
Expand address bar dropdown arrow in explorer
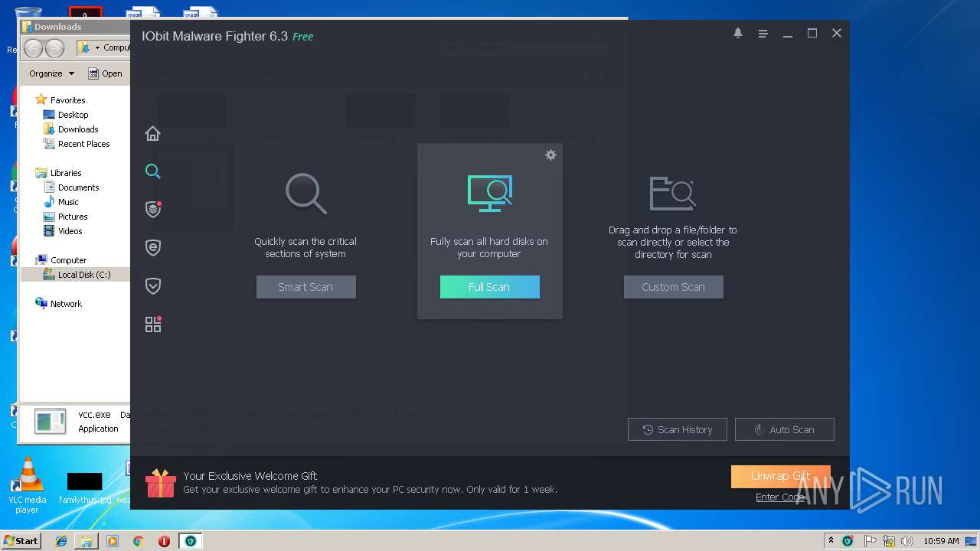pos(97,48)
